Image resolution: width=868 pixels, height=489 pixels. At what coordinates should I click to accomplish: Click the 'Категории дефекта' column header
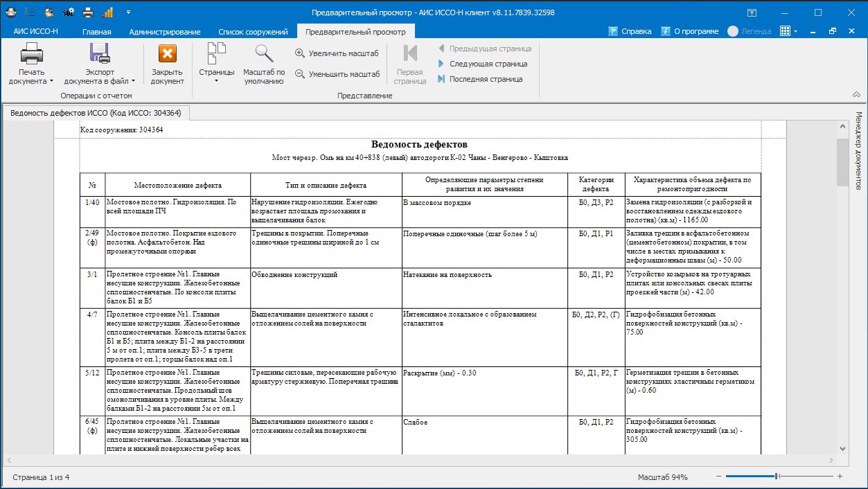point(596,184)
